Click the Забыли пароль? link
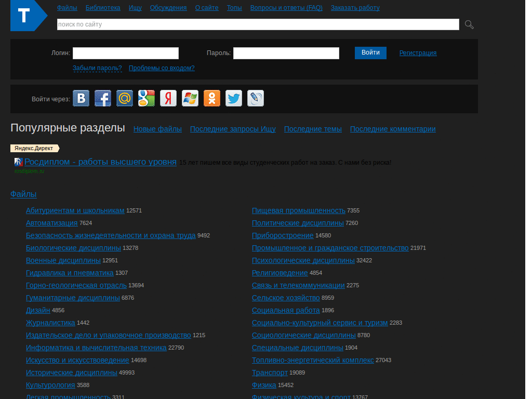This screenshot has width=532, height=399. point(97,68)
